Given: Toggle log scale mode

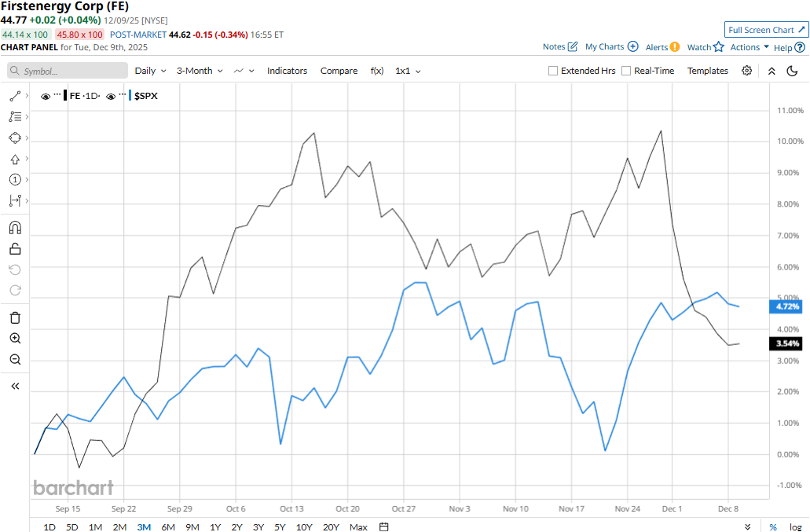Looking at the screenshot, I should 796,526.
